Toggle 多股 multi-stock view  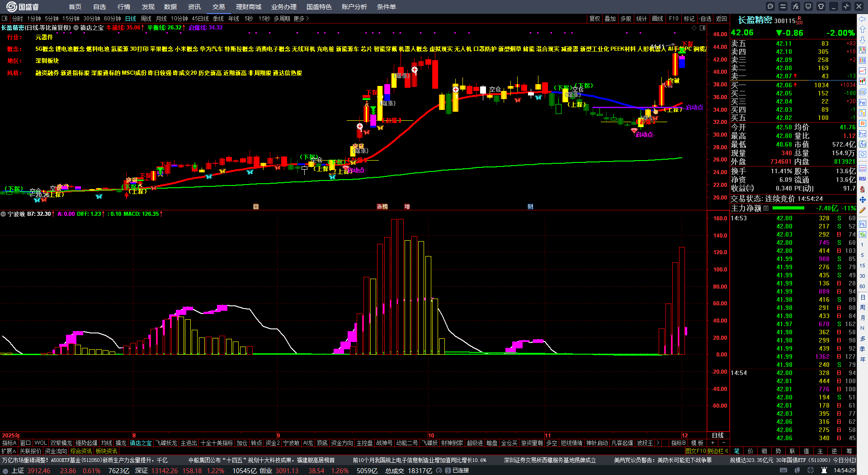tap(626, 19)
